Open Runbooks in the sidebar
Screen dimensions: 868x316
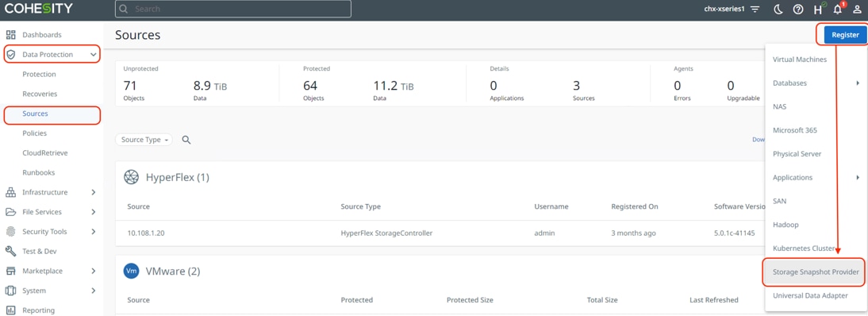[39, 172]
